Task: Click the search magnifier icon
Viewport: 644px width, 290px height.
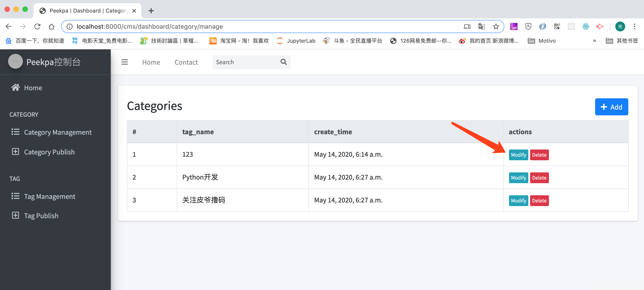Action: tap(283, 62)
